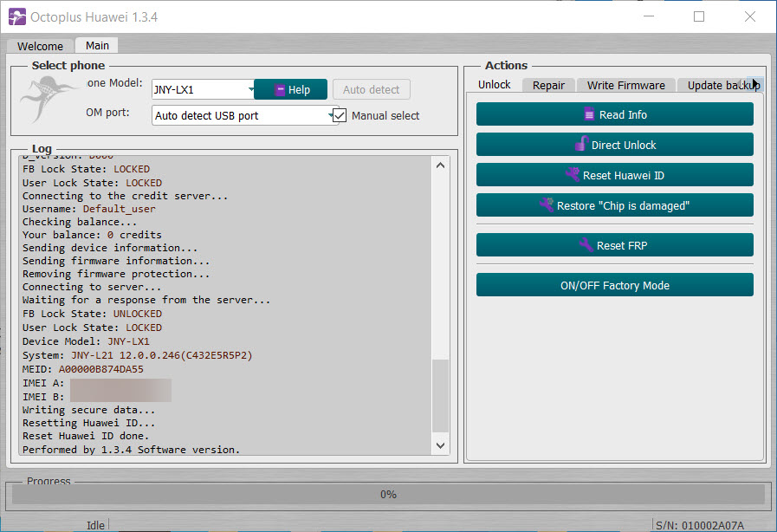The height and width of the screenshot is (532, 777).
Task: Click "Writing secure data..." log line
Action: tap(88, 410)
